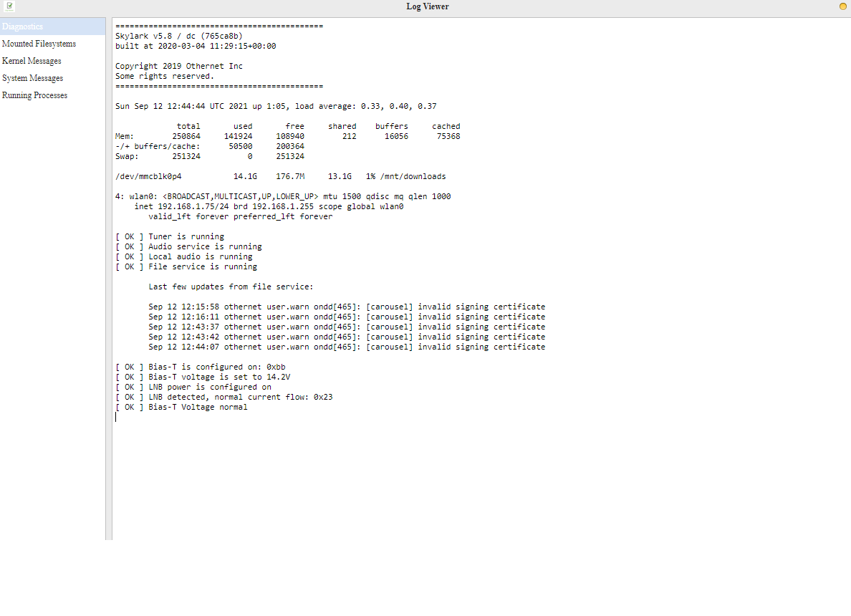Viewport: 851px width, 616px height.
Task: Click the orange circle window button
Action: click(x=842, y=6)
